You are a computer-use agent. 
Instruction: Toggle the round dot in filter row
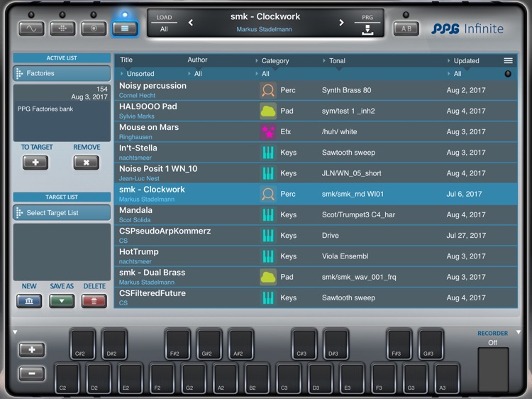[508, 74]
